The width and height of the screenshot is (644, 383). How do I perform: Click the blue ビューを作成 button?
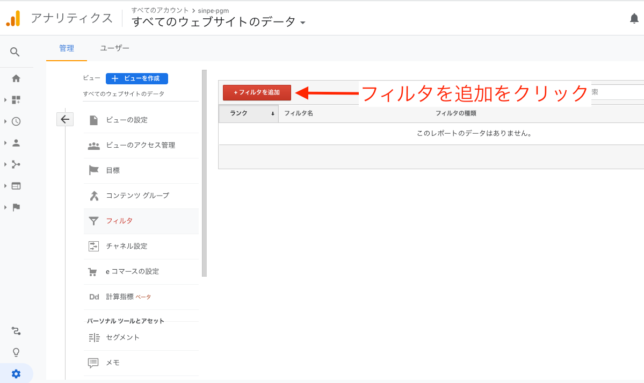click(137, 78)
